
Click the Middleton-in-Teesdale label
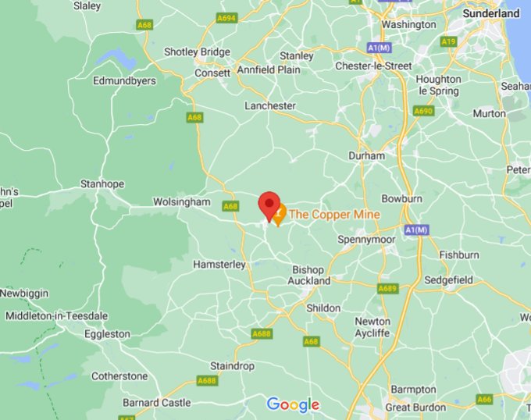pyautogui.click(x=56, y=316)
